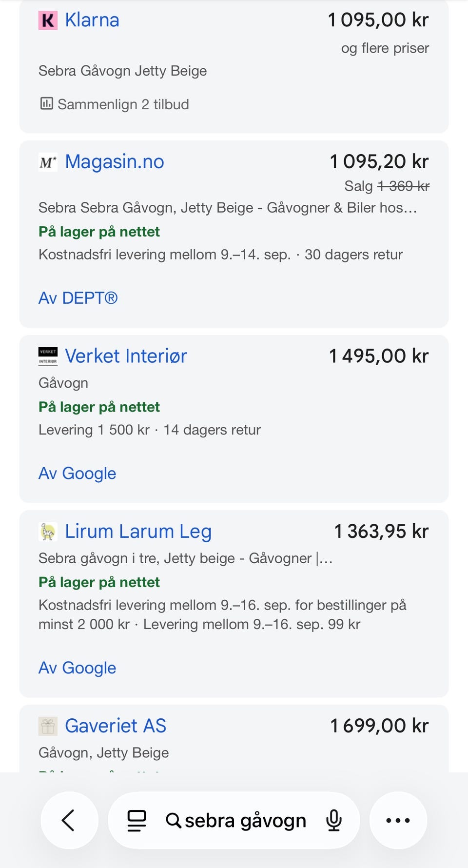
Task: Open the tabs overview icon
Action: [x=136, y=820]
